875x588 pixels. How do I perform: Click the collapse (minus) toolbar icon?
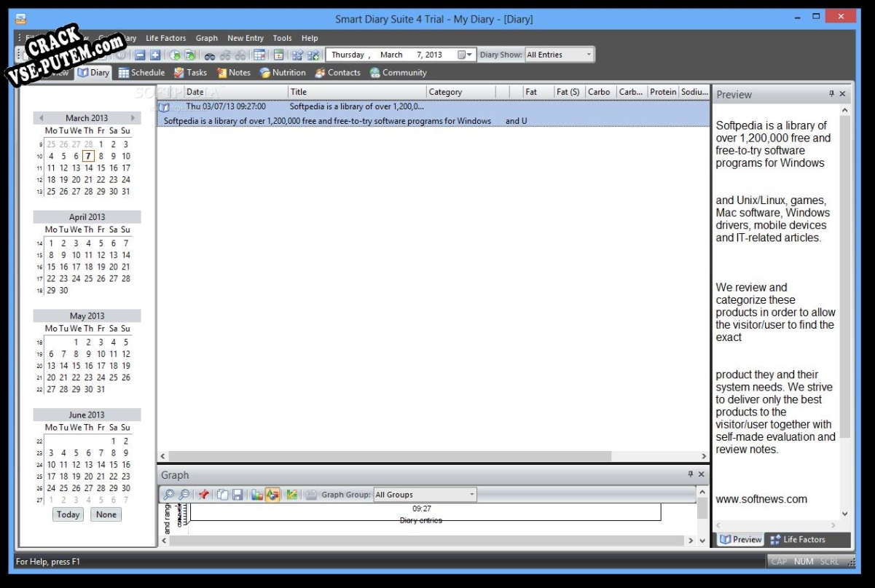click(x=141, y=55)
